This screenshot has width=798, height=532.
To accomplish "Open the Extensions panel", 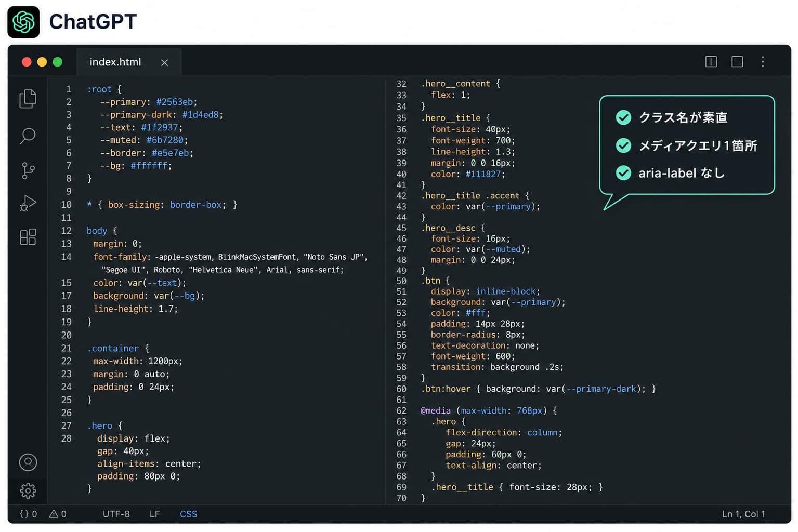I will [28, 237].
